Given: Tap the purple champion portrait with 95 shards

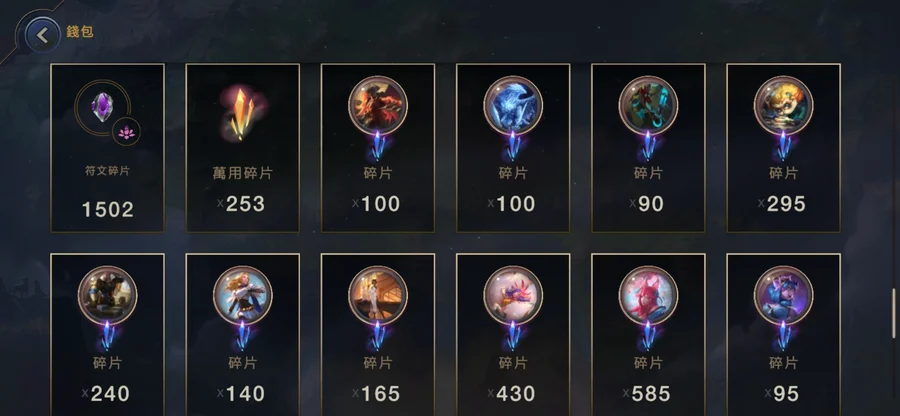Looking at the screenshot, I should (x=783, y=296).
